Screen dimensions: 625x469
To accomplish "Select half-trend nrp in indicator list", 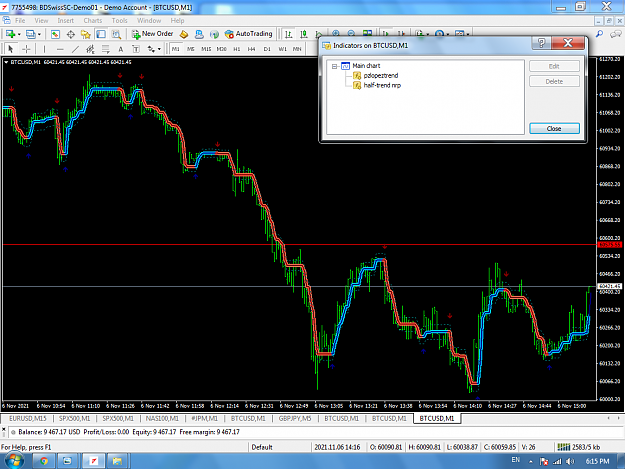I will click(x=382, y=85).
